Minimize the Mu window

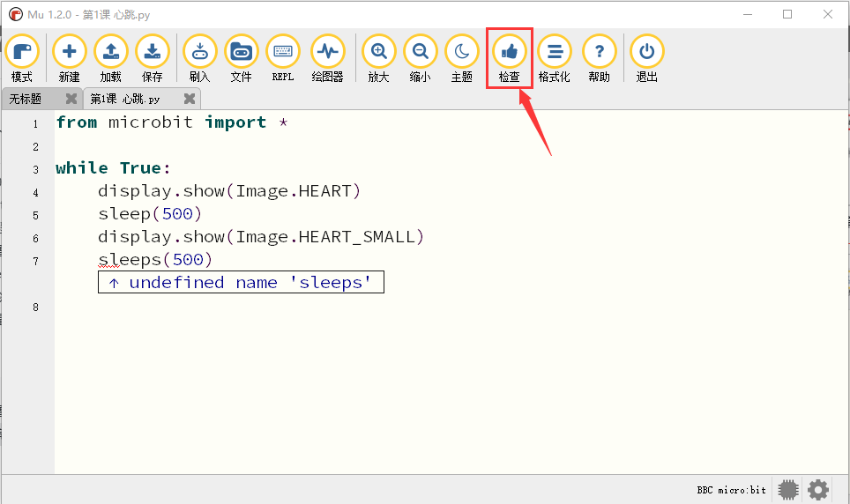748,15
